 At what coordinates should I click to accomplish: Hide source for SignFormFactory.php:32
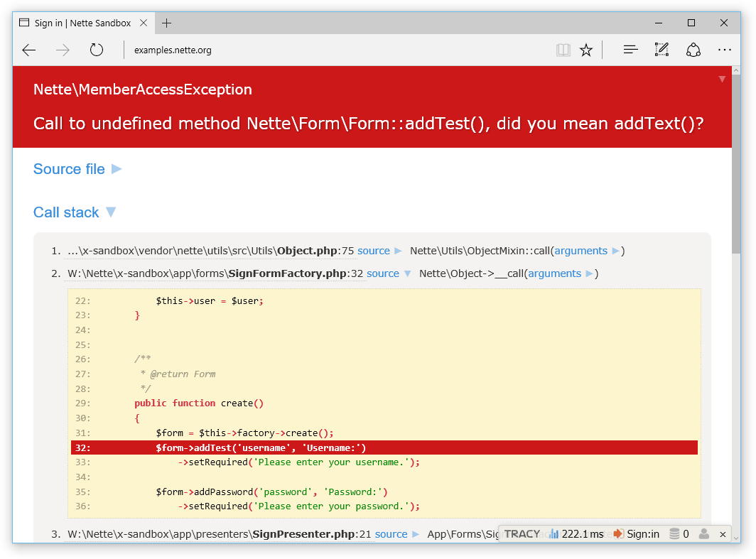point(389,273)
